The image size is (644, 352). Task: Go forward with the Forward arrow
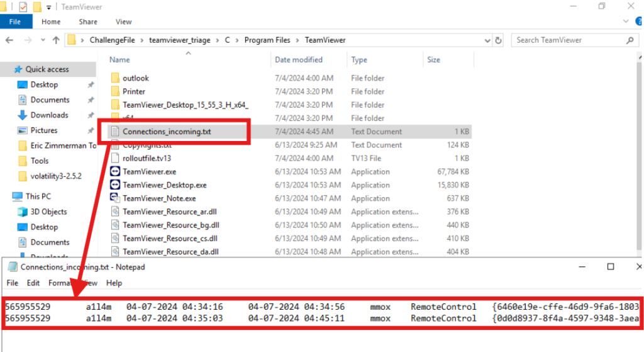28,40
